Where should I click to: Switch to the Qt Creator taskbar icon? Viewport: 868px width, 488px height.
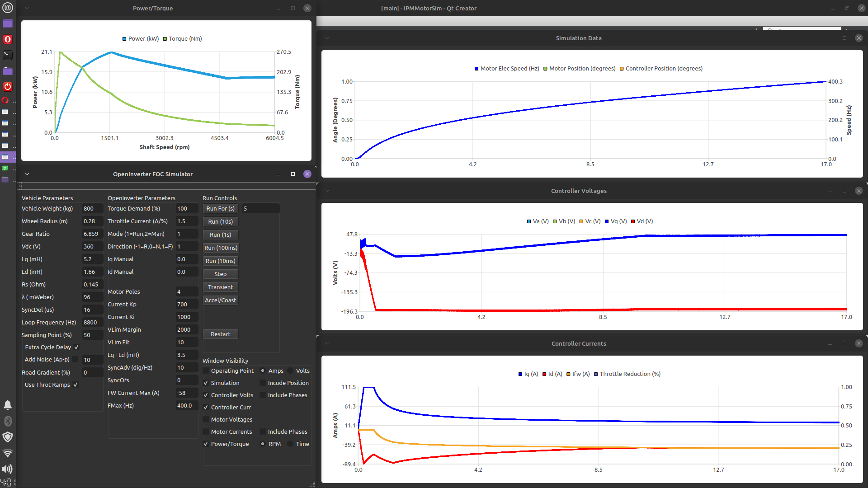(x=5, y=168)
